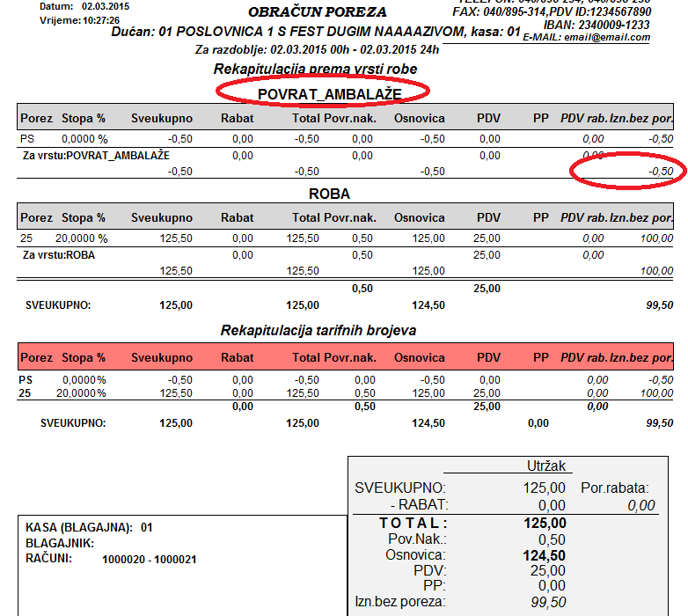
Task: Click SVEUKUPNO label under the tariff table
Action: [x=73, y=423]
